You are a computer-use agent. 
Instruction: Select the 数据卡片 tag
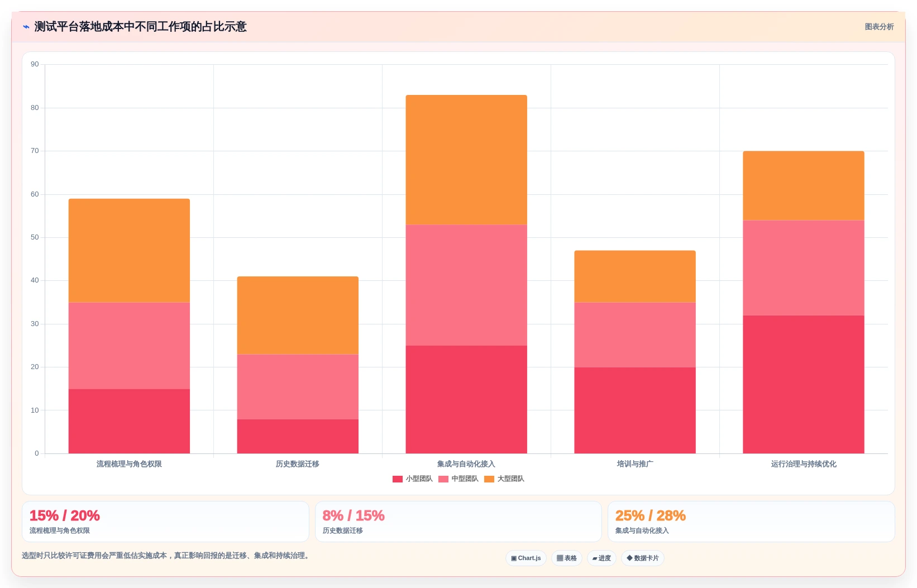tap(643, 558)
